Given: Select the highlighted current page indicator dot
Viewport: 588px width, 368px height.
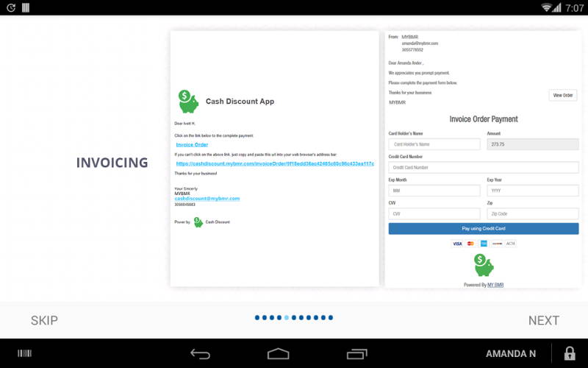Looking at the screenshot, I should click(x=287, y=318).
